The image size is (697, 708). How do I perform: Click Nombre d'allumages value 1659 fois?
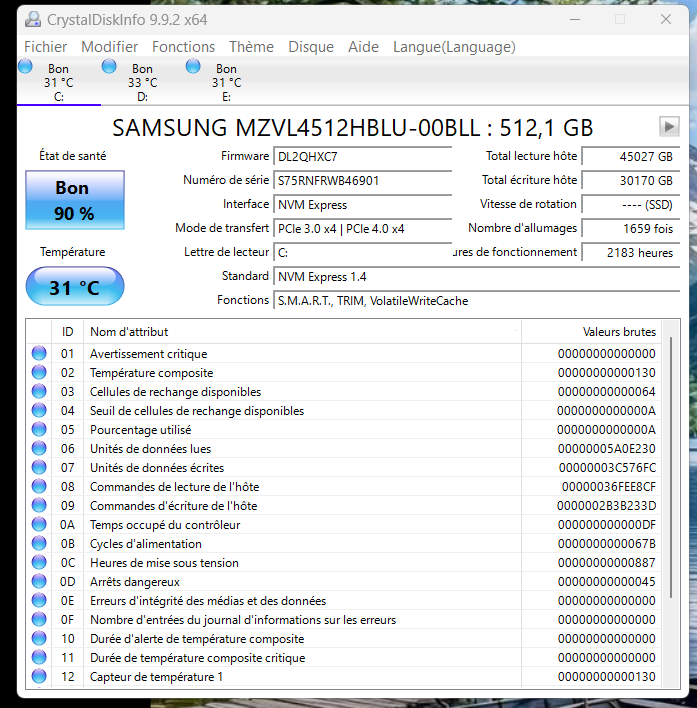point(631,228)
